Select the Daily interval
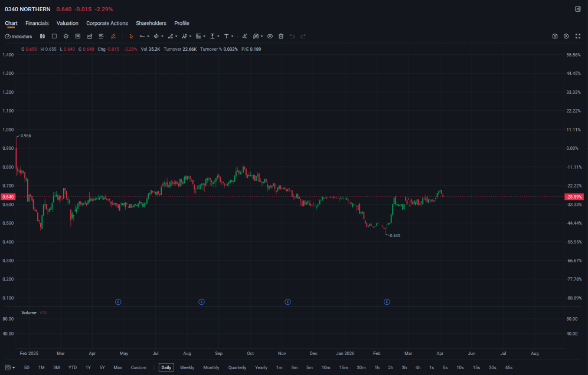588x375 pixels. [x=166, y=367]
